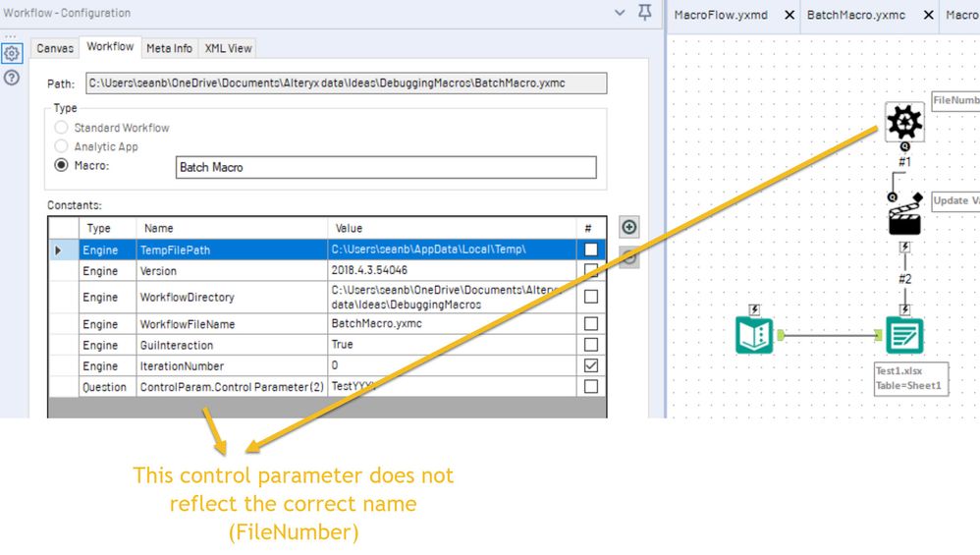The height and width of the screenshot is (555, 980).
Task: Select the TempFilePath name cell
Action: [232, 250]
